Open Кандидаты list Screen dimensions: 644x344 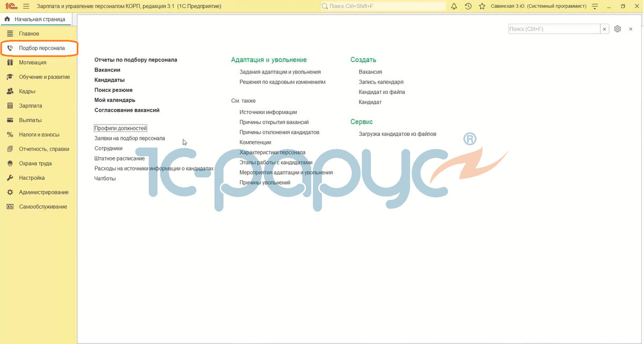pyautogui.click(x=109, y=80)
